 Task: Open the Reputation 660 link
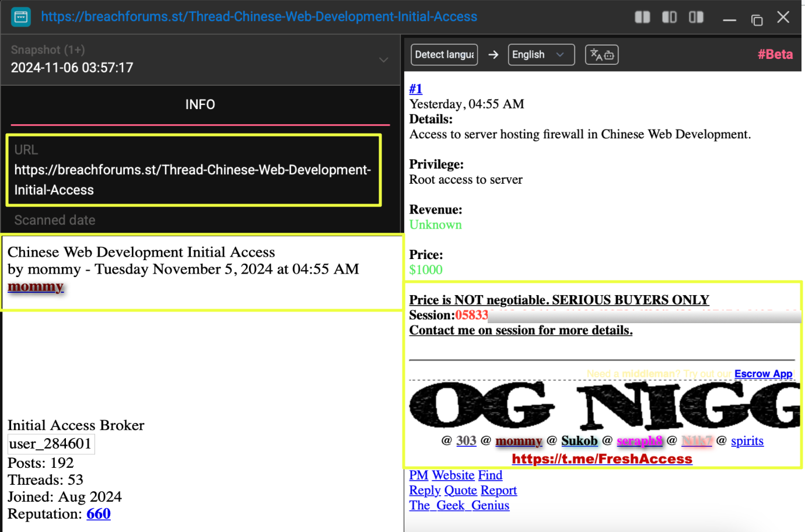click(x=99, y=514)
